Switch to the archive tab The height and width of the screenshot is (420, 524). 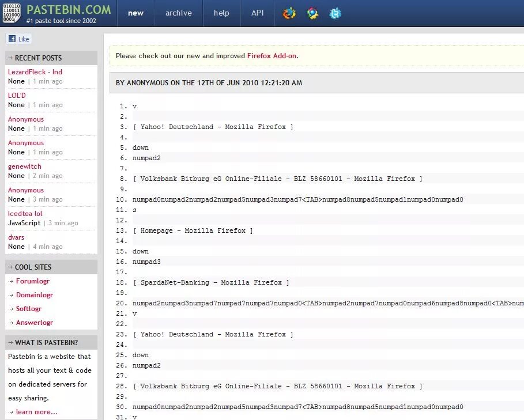(178, 13)
